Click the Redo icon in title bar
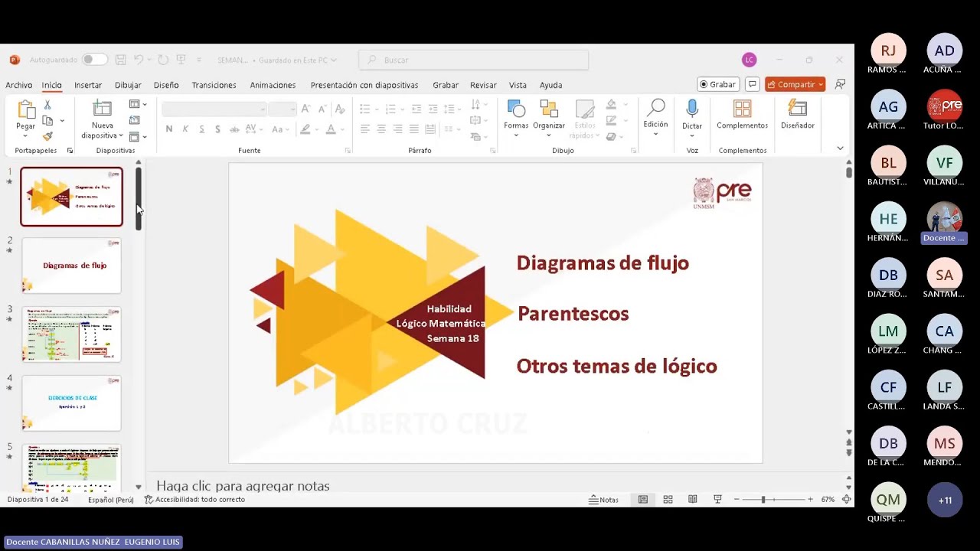 click(163, 60)
